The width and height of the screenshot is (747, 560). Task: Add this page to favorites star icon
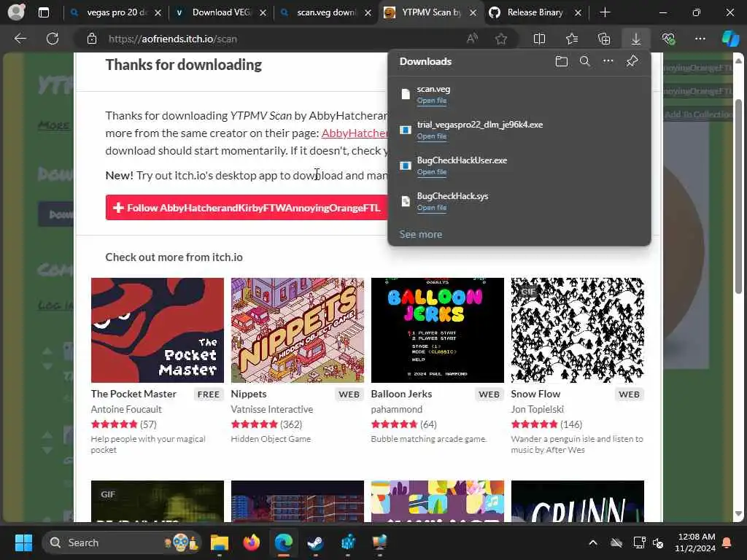[x=500, y=39]
